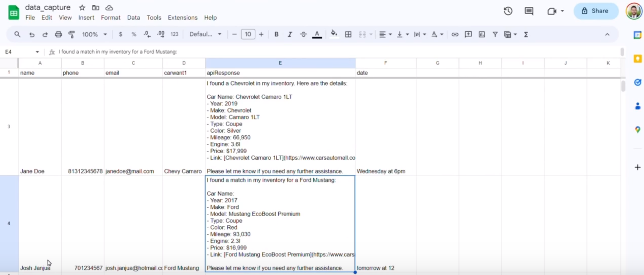
Task: Expand the font family dropdown
Action: pos(205,35)
